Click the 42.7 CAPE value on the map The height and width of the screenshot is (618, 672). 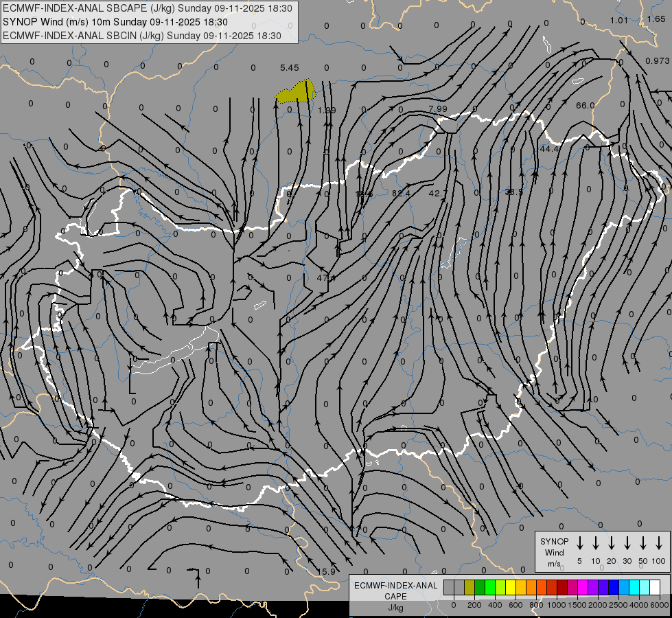point(437,194)
